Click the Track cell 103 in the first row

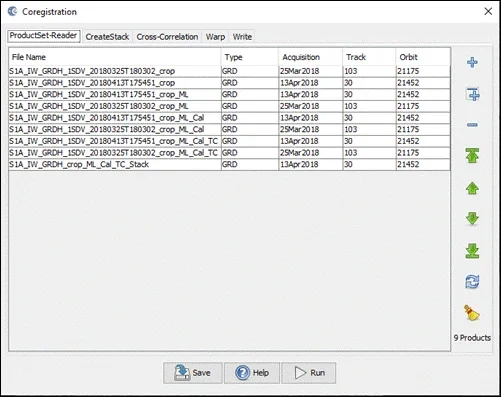coord(369,71)
